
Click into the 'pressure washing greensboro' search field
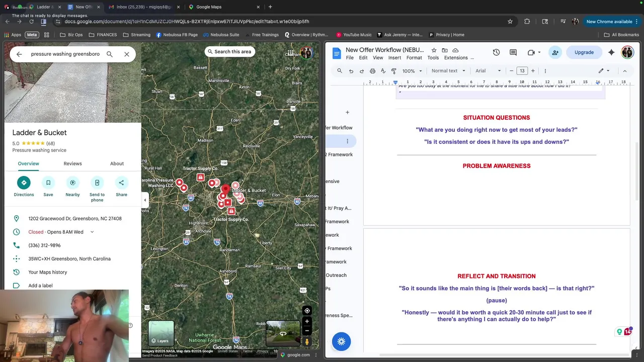click(x=65, y=54)
